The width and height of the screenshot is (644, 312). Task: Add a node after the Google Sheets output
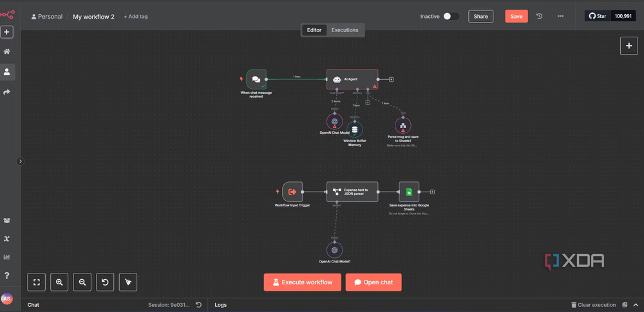pyautogui.click(x=432, y=192)
